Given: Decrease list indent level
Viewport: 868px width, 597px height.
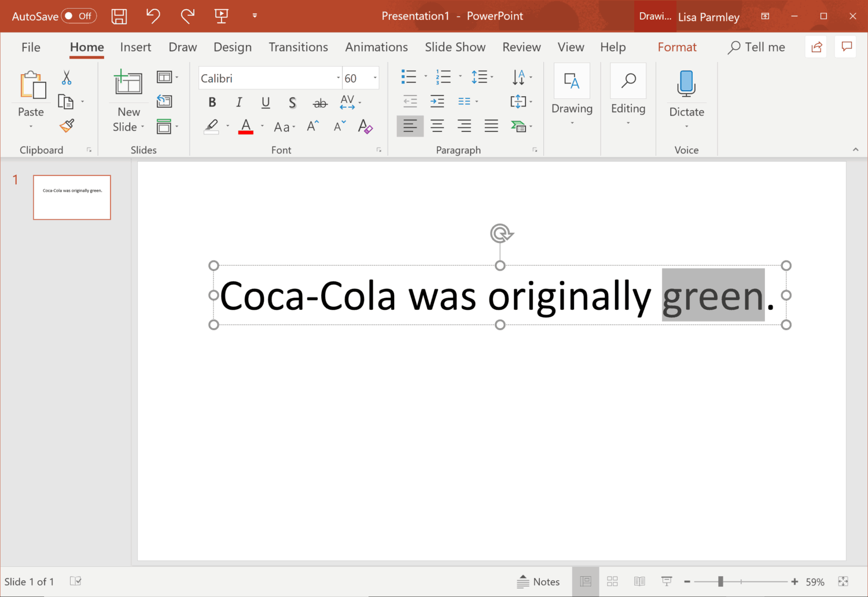Looking at the screenshot, I should click(410, 101).
